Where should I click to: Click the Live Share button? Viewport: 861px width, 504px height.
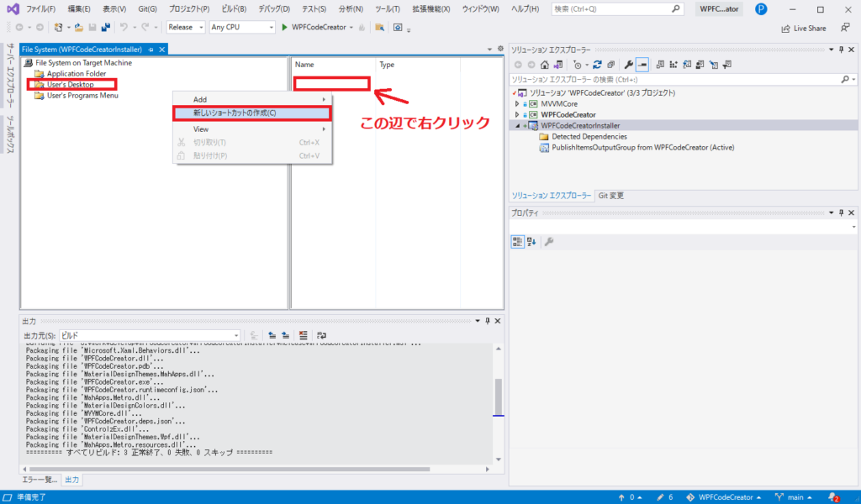click(x=804, y=28)
